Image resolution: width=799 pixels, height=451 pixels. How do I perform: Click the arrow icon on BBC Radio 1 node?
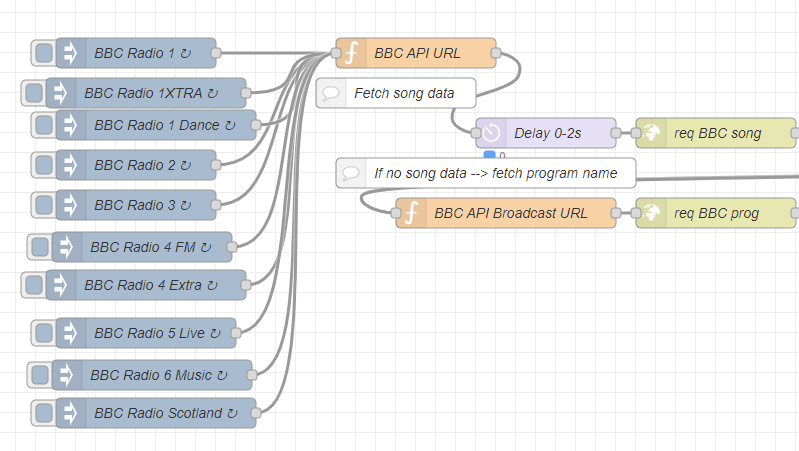70,53
